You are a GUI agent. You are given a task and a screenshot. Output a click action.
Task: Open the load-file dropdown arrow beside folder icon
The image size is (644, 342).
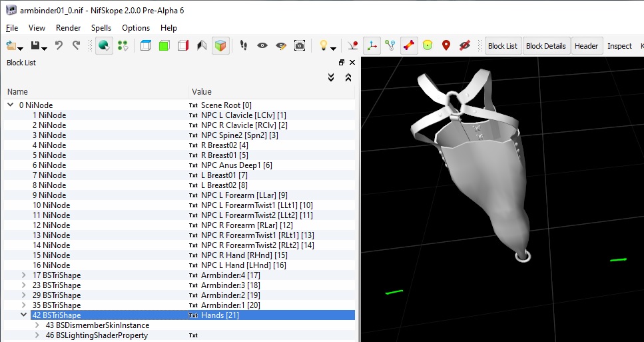click(x=20, y=48)
